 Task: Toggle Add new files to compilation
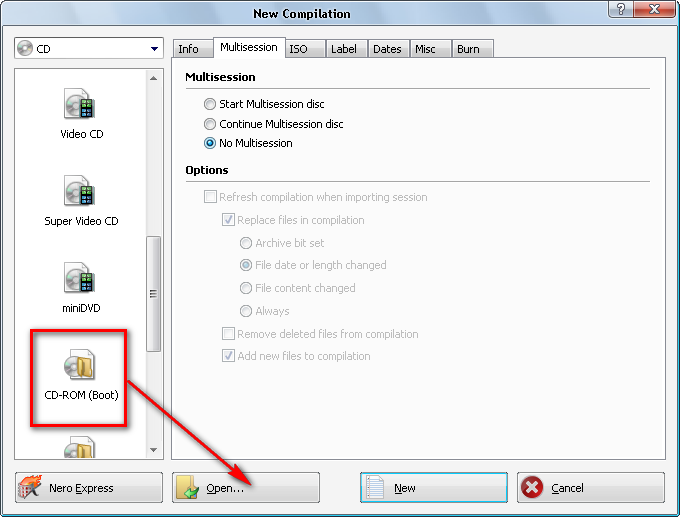point(229,356)
